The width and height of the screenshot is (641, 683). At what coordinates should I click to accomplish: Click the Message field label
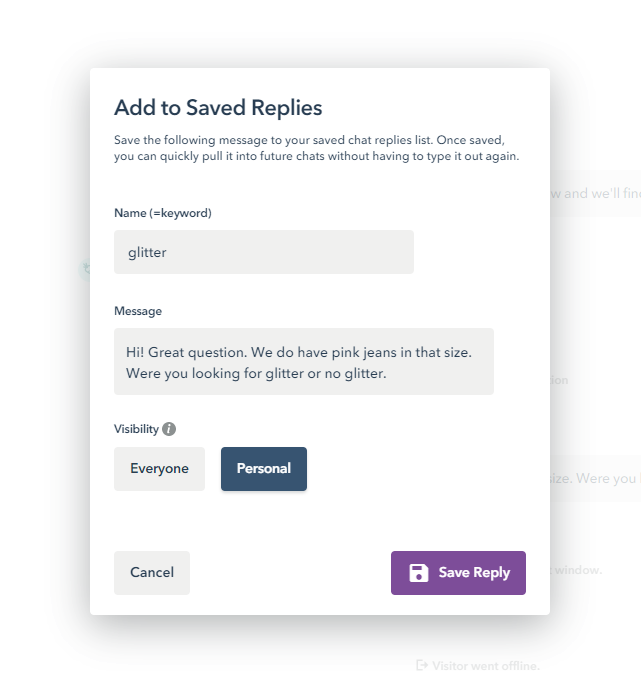pos(138,311)
